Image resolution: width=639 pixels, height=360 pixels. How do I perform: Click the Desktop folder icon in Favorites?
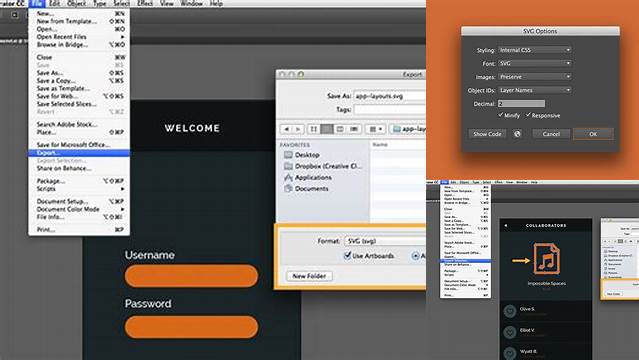(288, 155)
